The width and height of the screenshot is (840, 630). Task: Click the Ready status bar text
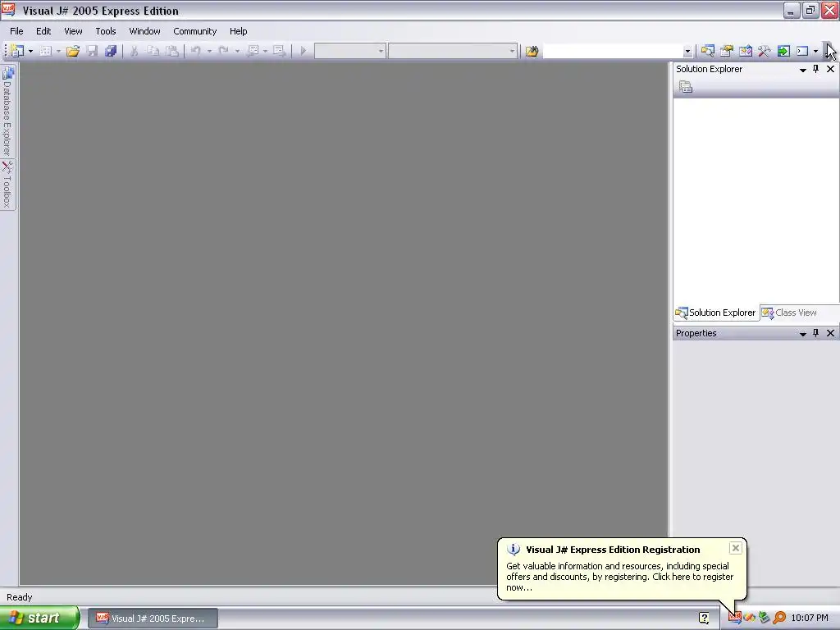20,597
